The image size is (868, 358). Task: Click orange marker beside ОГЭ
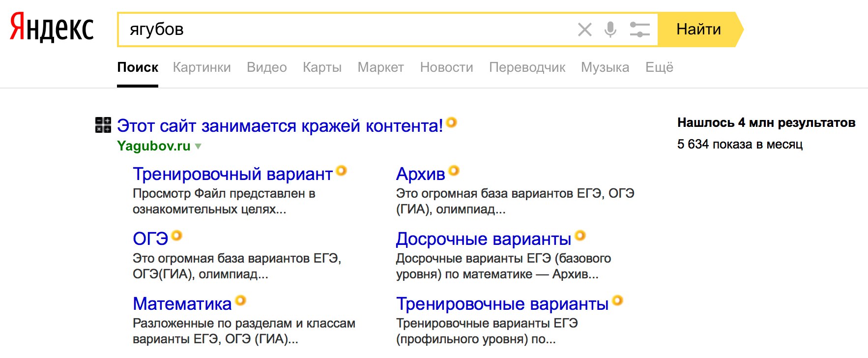click(177, 236)
